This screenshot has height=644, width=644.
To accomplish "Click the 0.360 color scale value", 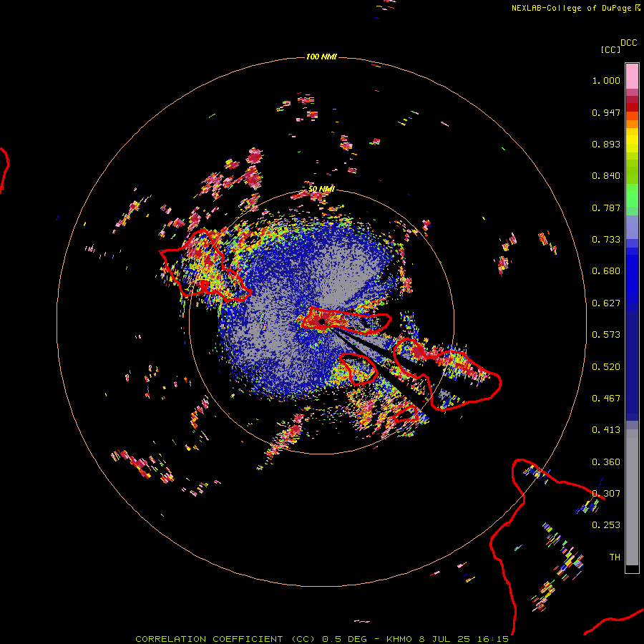I will coord(606,462).
